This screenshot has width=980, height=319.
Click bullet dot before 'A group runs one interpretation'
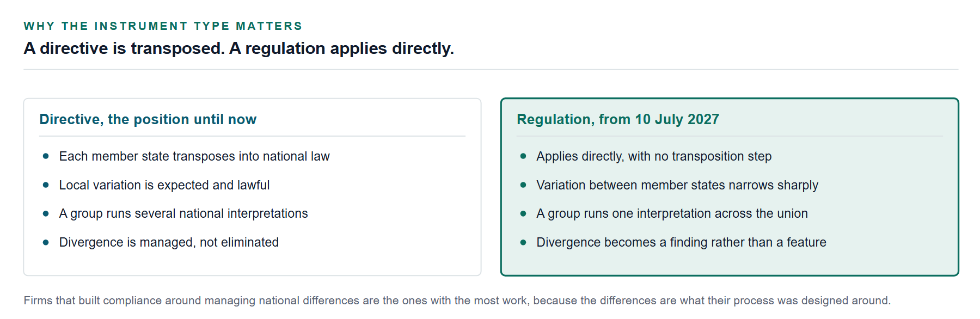(523, 213)
